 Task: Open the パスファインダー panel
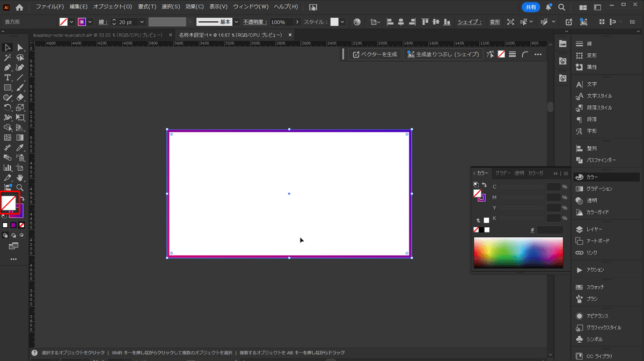[x=601, y=160]
